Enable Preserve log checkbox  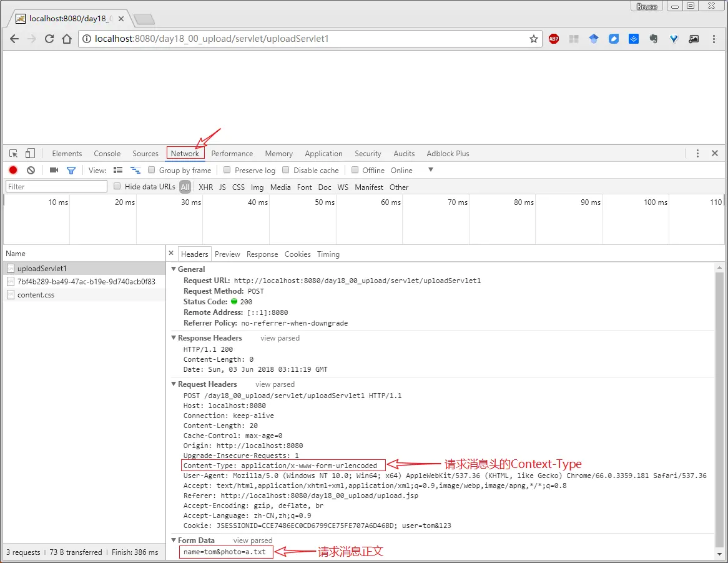pyautogui.click(x=227, y=170)
